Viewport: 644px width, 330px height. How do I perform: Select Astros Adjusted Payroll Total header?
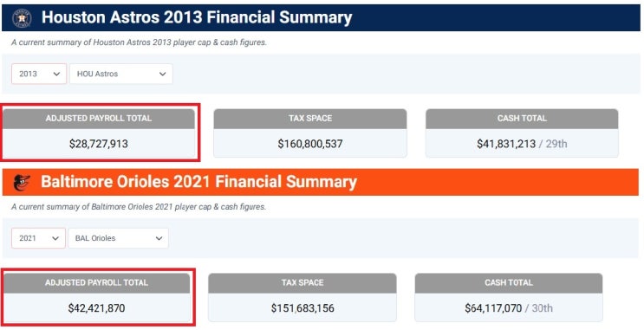(99, 119)
